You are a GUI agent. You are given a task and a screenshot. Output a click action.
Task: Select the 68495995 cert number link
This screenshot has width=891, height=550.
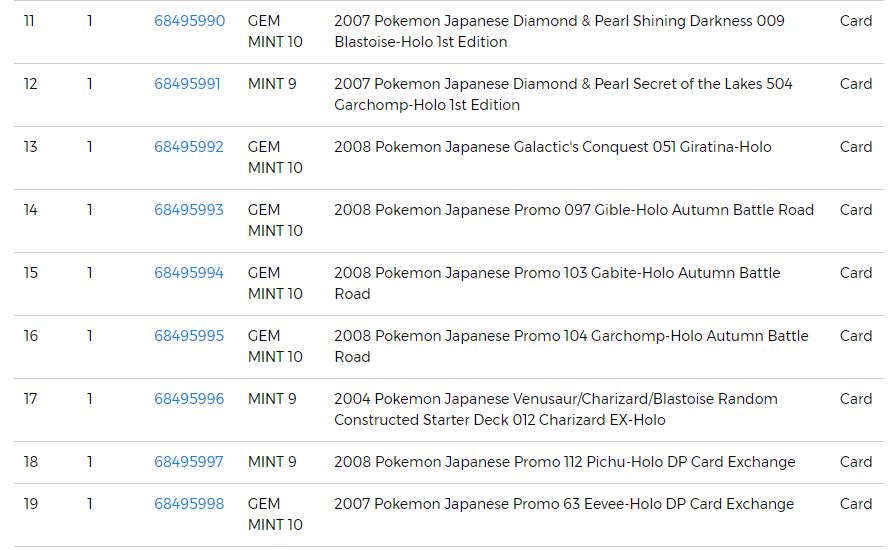[189, 336]
